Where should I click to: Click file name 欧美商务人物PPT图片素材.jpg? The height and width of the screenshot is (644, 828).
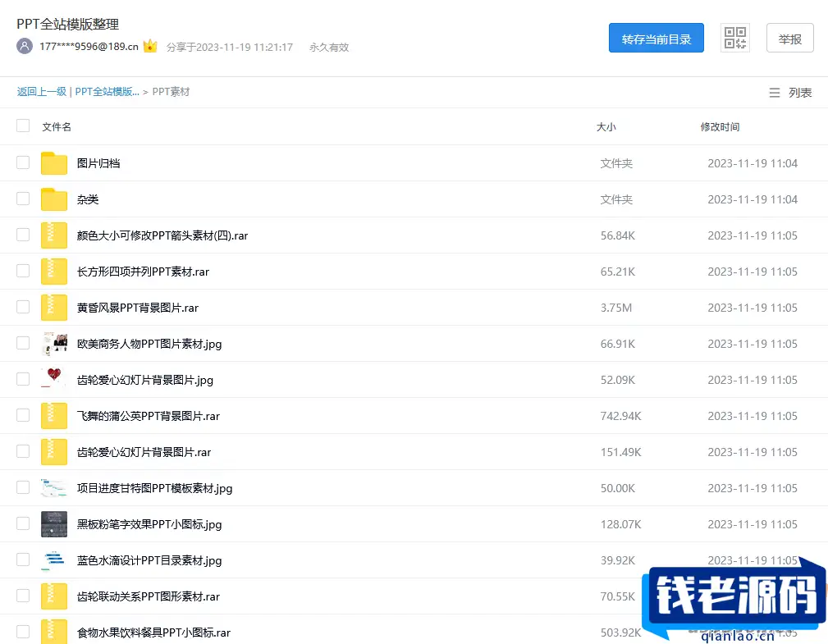149,344
